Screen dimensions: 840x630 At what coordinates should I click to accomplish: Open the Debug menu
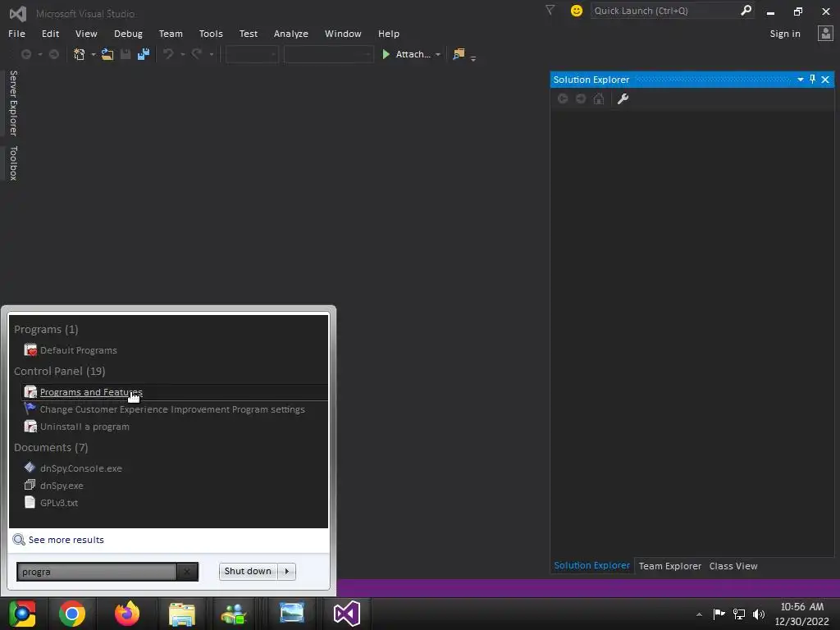pyautogui.click(x=128, y=34)
